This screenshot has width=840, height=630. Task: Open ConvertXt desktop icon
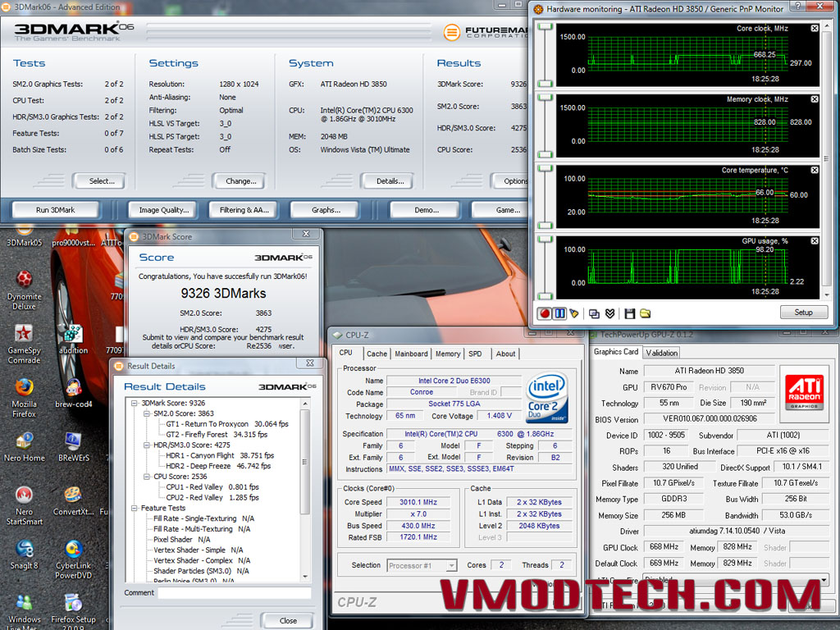[x=73, y=500]
